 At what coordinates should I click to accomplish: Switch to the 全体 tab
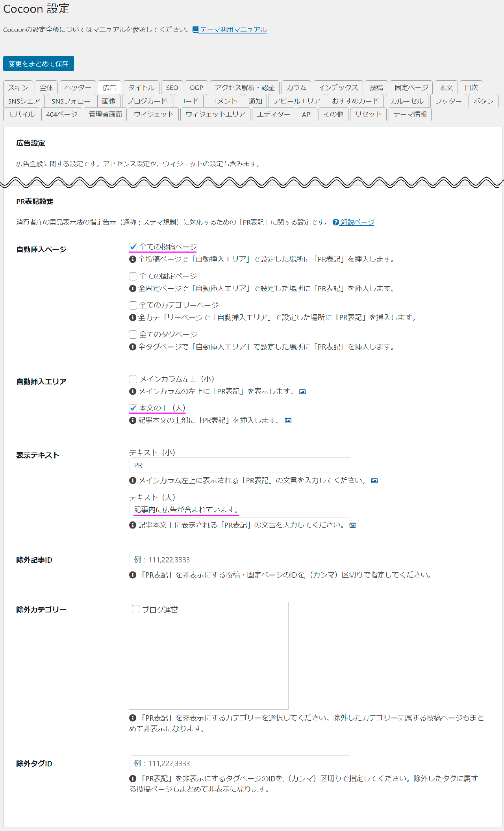[x=46, y=87]
